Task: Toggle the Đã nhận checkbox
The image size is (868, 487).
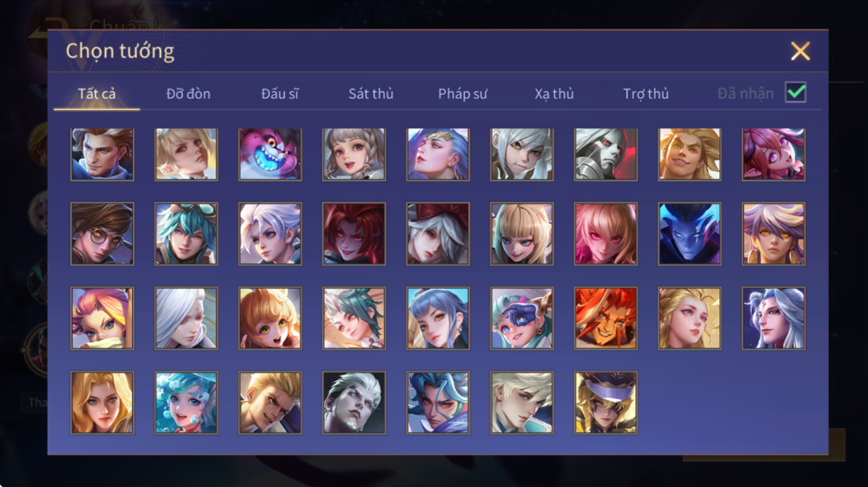Action: point(796,92)
